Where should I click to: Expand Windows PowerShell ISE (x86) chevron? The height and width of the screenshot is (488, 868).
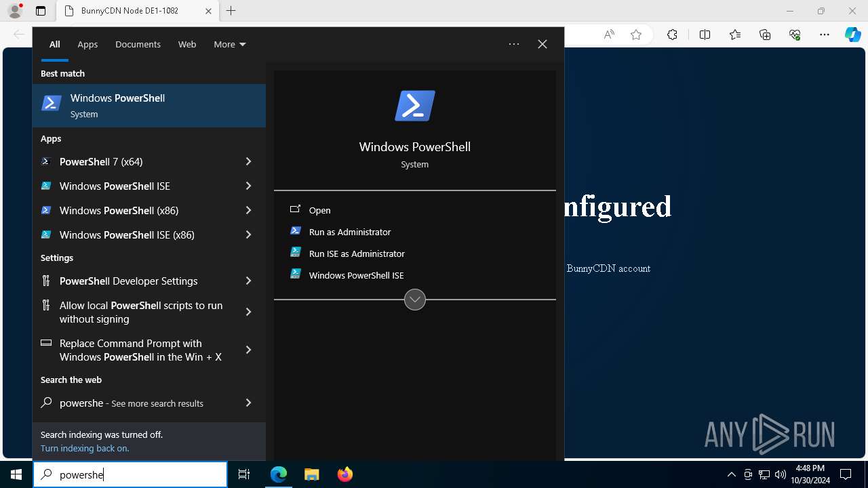248,235
